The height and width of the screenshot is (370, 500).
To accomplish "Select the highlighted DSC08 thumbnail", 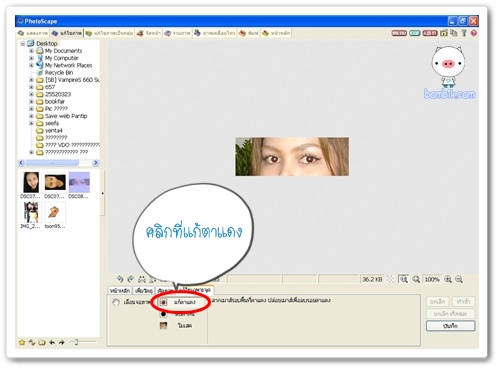I will [79, 182].
